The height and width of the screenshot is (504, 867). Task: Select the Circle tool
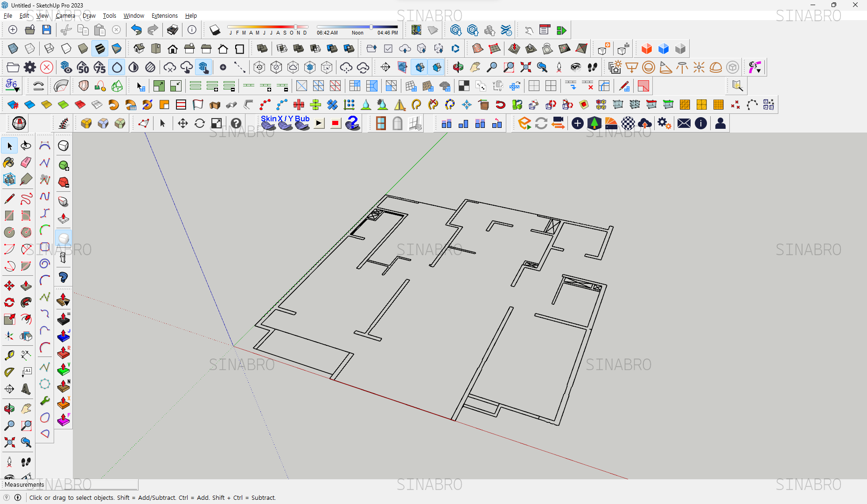tap(9, 232)
